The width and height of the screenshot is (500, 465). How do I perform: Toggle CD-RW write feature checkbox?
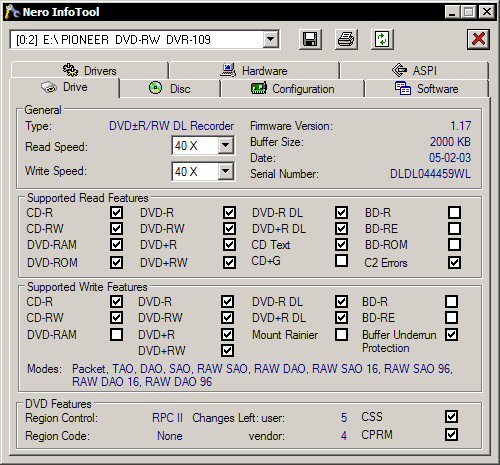[116, 317]
